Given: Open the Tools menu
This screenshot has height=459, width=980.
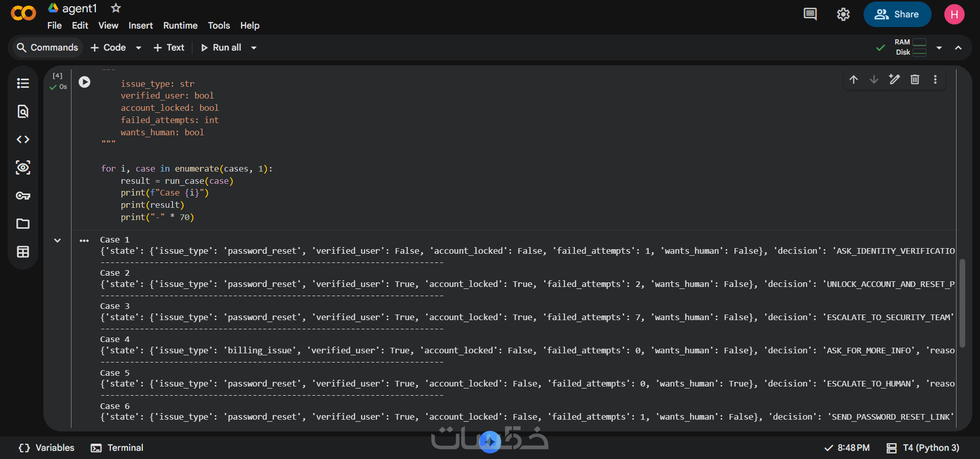Looking at the screenshot, I should pyautogui.click(x=218, y=26).
